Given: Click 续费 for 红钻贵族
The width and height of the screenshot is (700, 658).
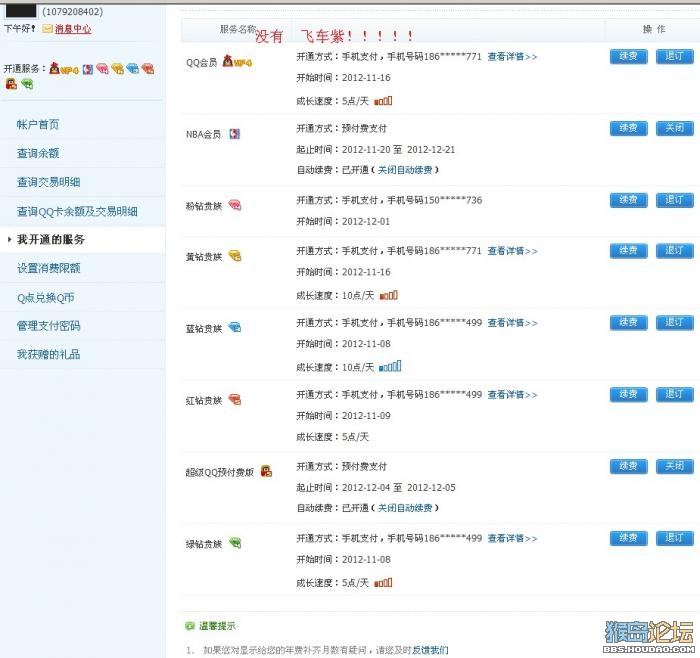Looking at the screenshot, I should (x=629, y=394).
